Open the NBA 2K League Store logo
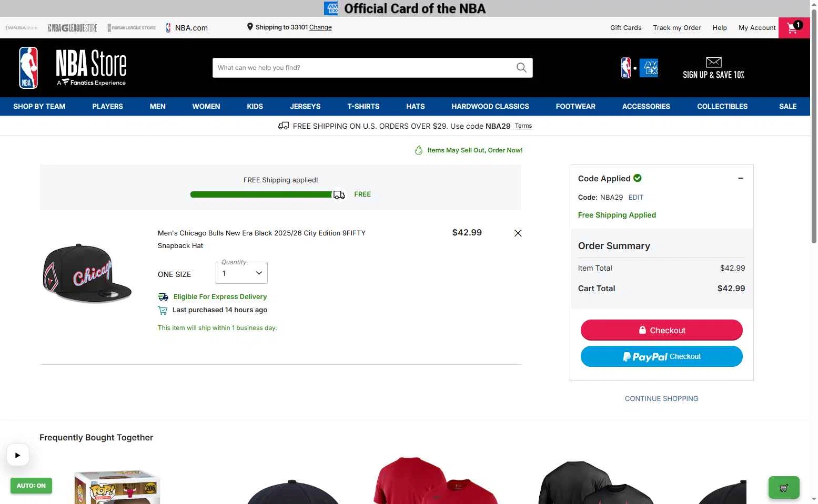Screen dimensions: 818x504 [132, 28]
